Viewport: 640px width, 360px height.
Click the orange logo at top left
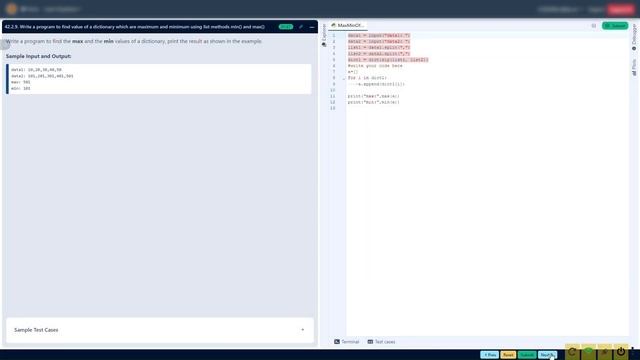point(11,9)
